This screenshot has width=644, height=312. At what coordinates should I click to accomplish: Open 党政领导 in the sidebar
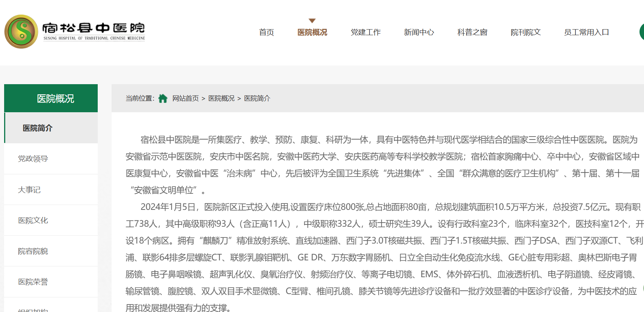pos(51,159)
